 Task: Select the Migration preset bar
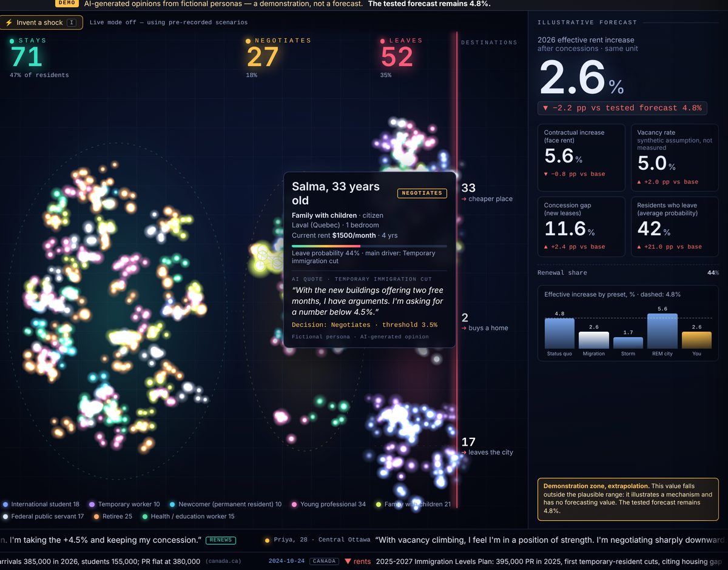tap(594, 340)
